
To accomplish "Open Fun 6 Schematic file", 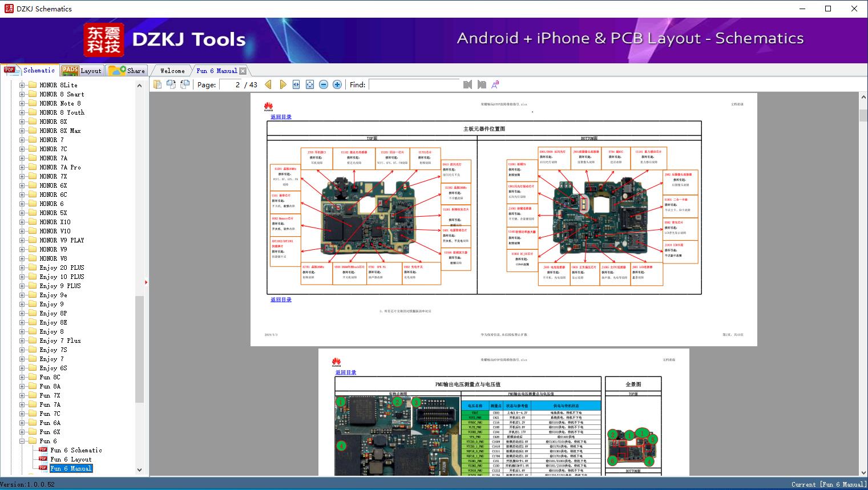I will (76, 450).
